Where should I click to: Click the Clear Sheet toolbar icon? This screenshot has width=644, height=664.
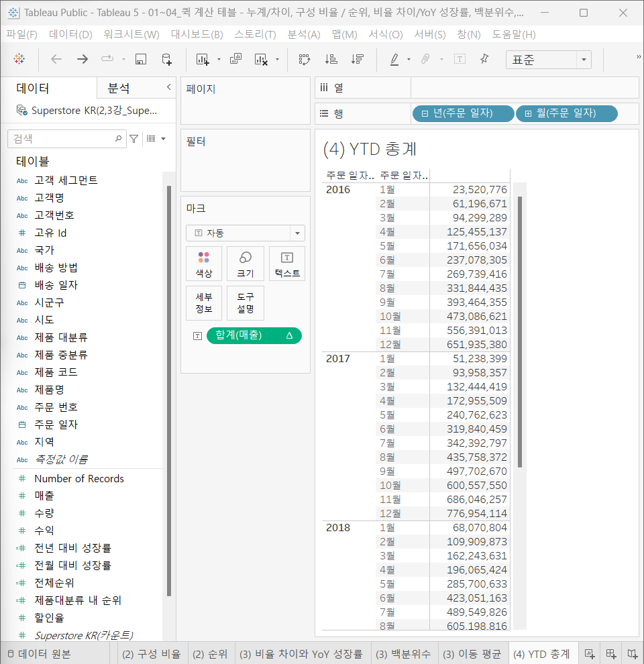(x=260, y=59)
